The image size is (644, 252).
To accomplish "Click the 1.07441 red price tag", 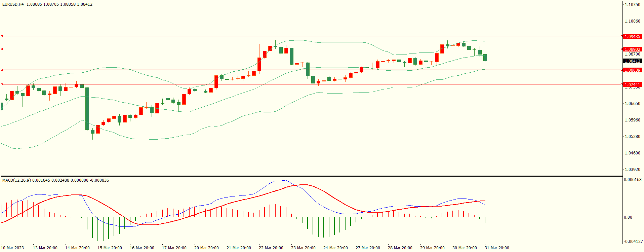I will pyautogui.click(x=632, y=84).
